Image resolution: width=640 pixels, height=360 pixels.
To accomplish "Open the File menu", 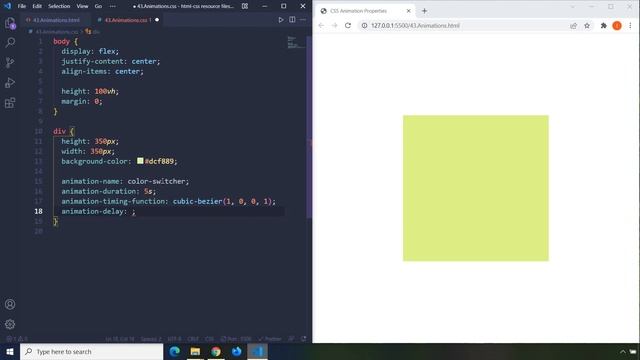I will point(22,6).
